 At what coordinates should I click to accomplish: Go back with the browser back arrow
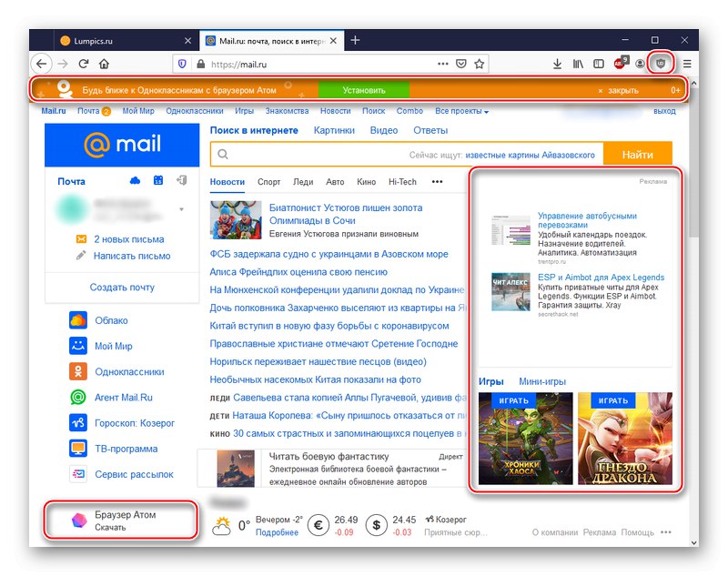tap(42, 64)
